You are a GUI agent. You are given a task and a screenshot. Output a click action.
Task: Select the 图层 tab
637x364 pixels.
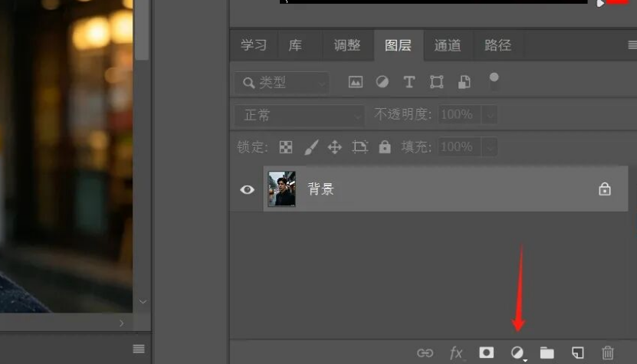click(399, 45)
